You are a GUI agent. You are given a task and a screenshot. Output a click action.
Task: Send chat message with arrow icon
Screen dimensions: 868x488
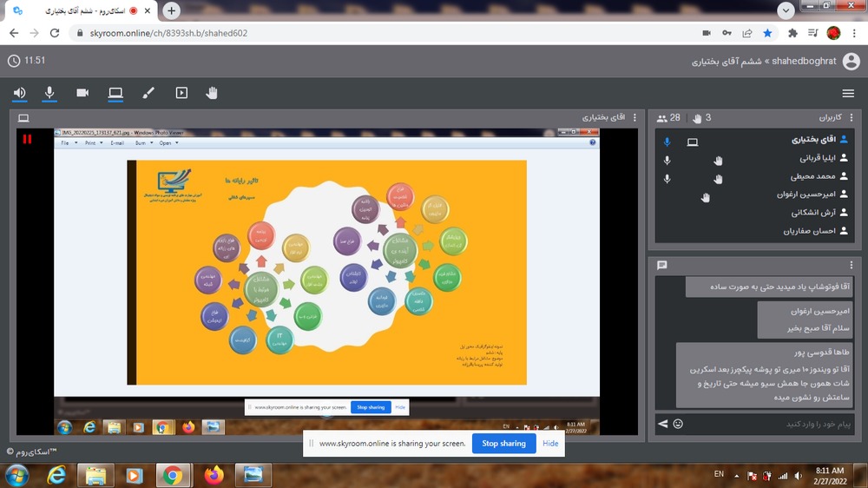click(x=663, y=424)
